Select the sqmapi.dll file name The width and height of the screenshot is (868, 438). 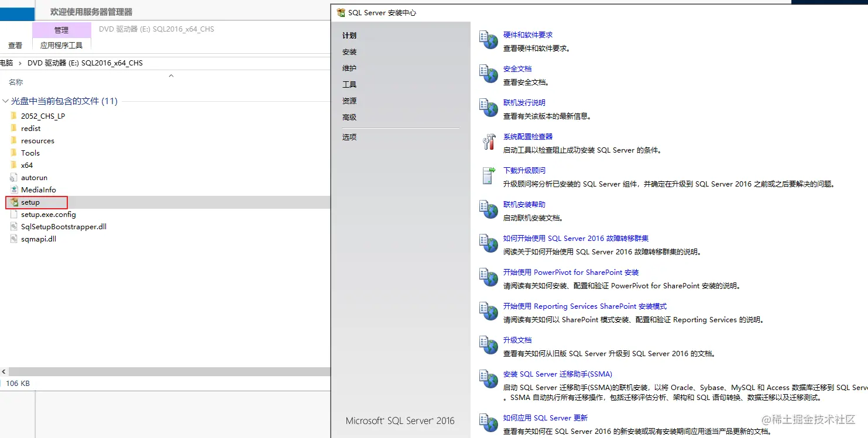39,239
